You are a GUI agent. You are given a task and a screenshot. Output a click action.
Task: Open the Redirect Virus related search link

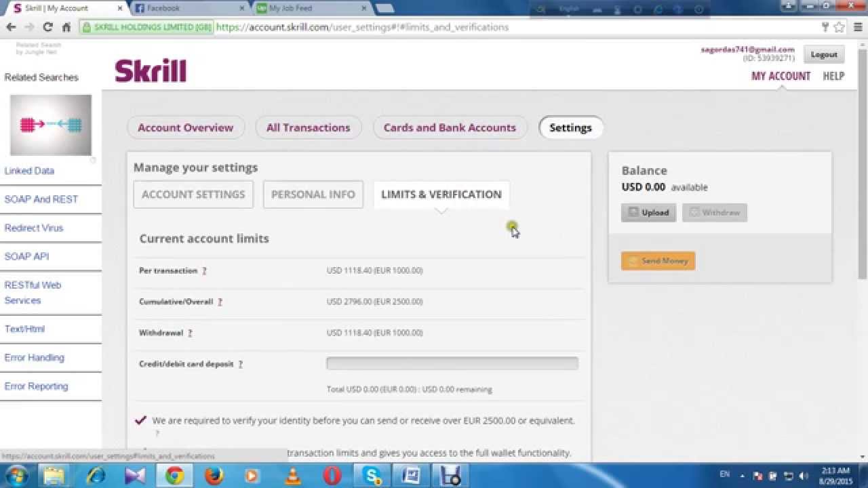pyautogui.click(x=34, y=228)
